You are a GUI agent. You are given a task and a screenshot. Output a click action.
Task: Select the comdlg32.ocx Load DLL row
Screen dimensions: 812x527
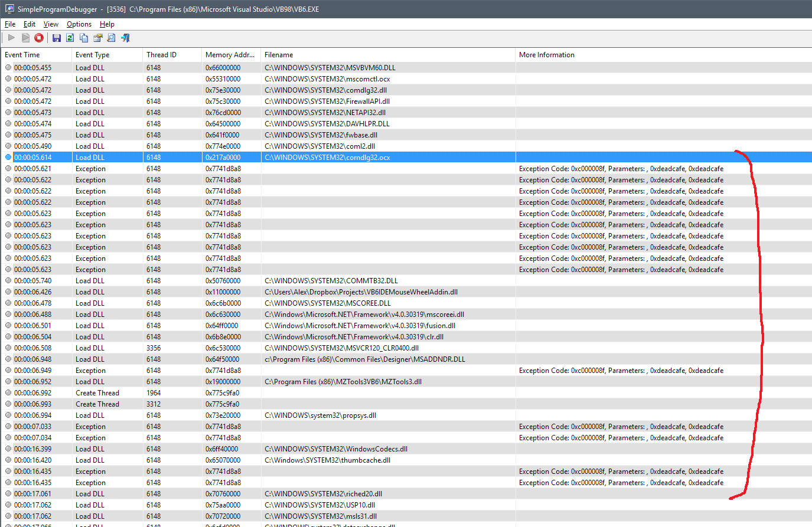click(406, 158)
